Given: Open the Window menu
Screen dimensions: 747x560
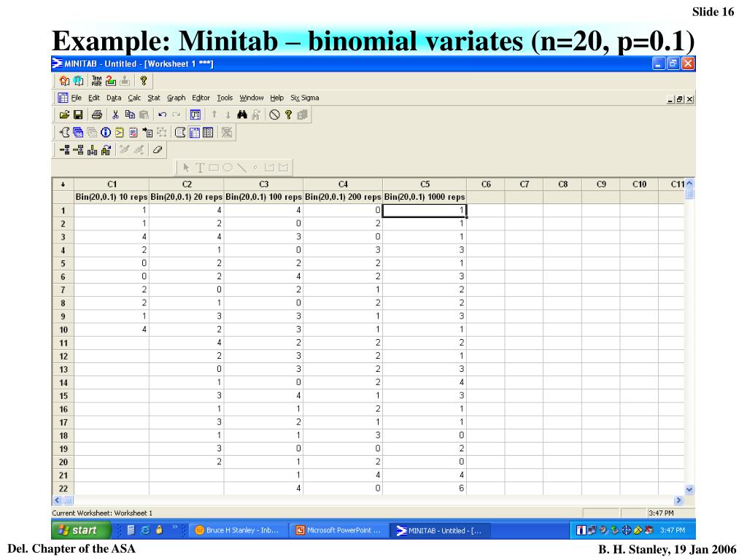Looking at the screenshot, I should (252, 98).
